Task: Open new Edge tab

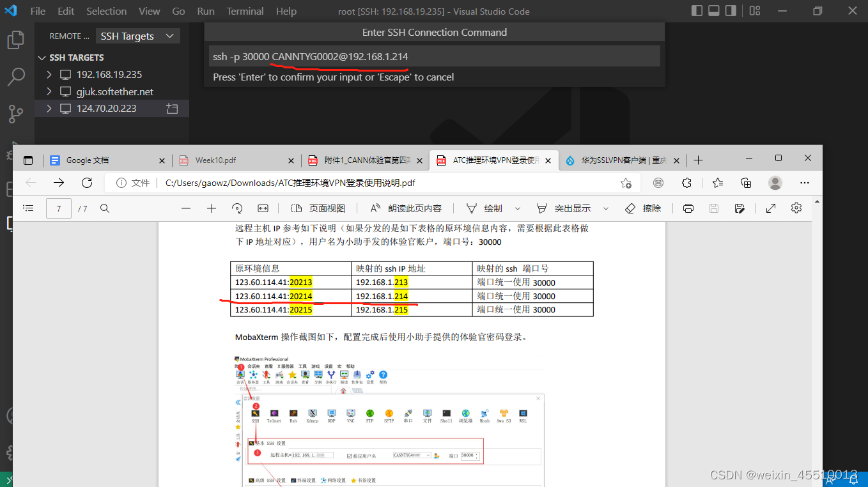Action: click(698, 160)
